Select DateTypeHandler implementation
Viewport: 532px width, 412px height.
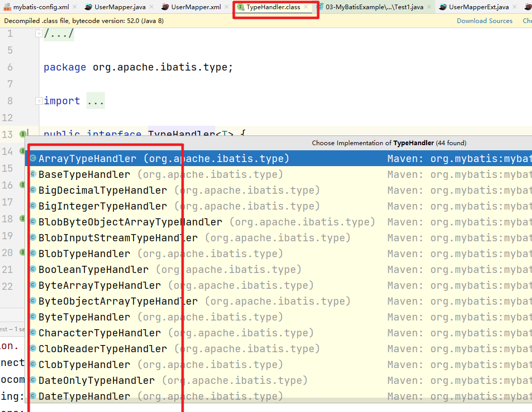[279, 396]
